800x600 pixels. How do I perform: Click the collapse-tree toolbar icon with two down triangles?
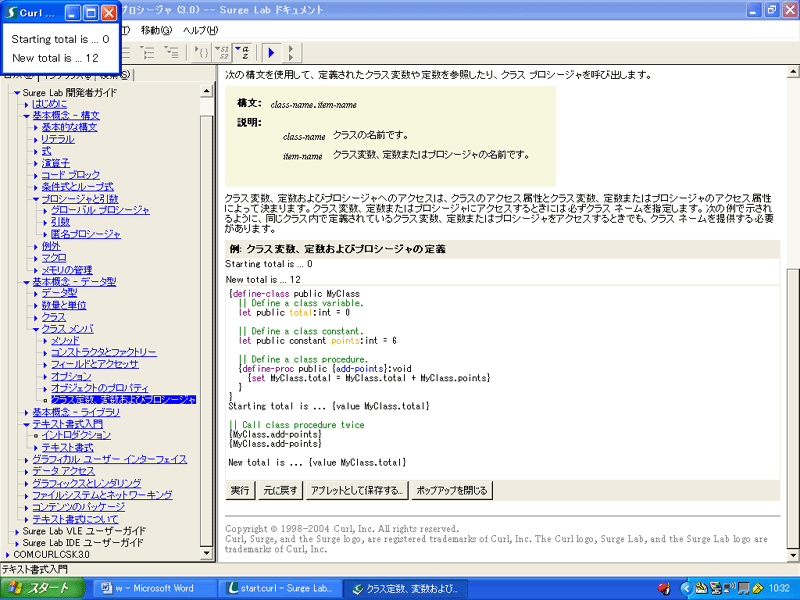tap(171, 52)
